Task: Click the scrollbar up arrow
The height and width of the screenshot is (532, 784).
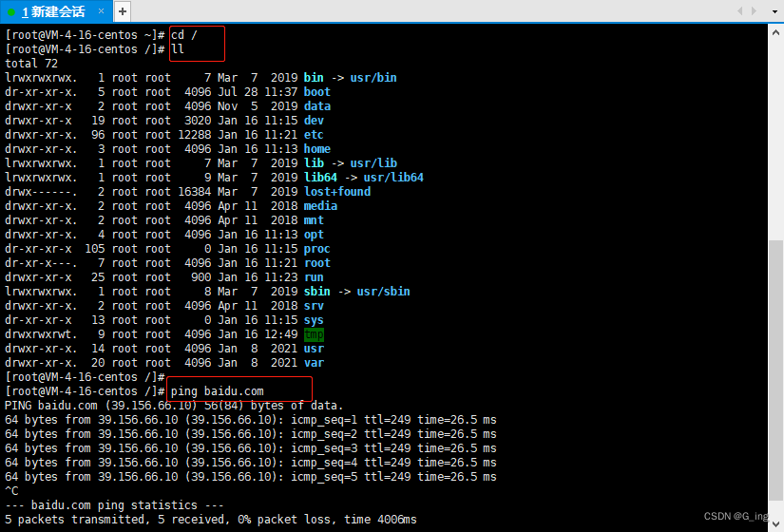Action: [775, 32]
